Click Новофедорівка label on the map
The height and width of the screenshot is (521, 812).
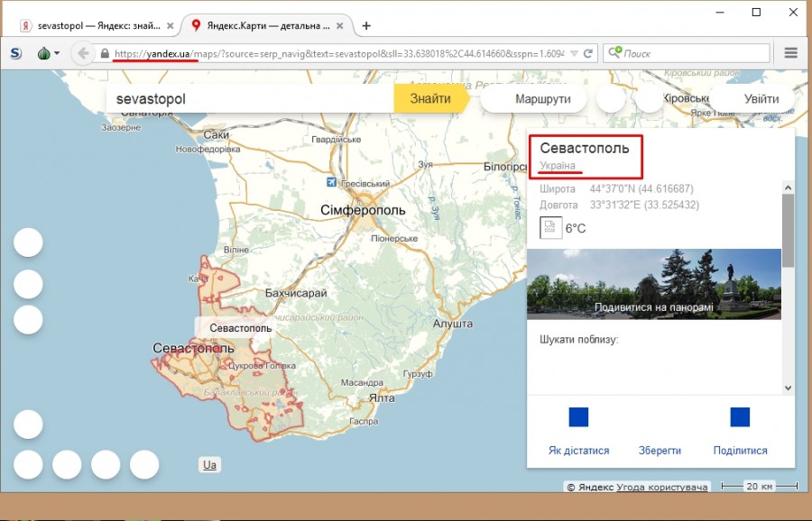pos(208,149)
